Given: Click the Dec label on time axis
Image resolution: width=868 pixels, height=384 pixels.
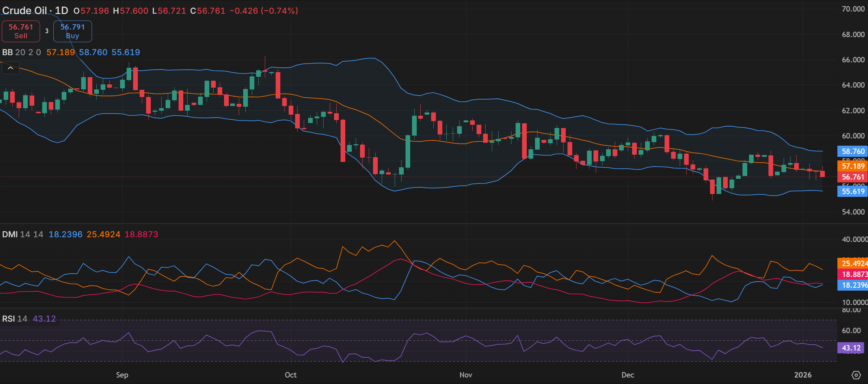Looking at the screenshot, I should pos(627,375).
